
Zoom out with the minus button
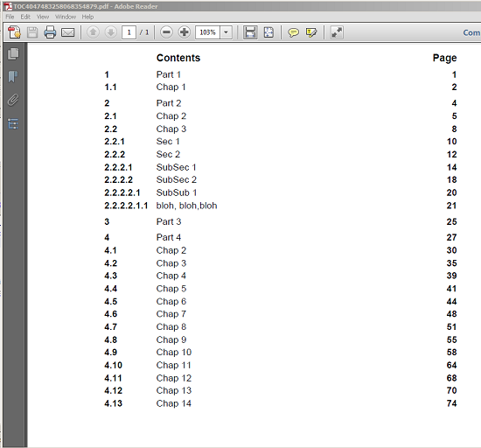click(166, 32)
